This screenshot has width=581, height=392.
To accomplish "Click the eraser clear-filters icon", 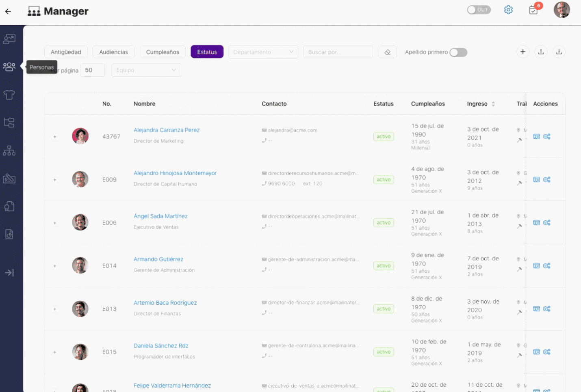I will click(387, 52).
